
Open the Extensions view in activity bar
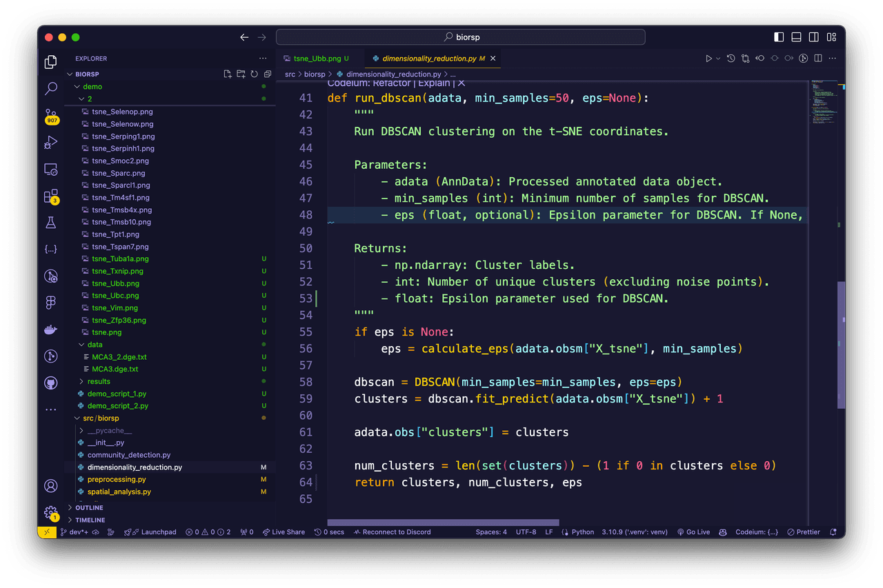click(x=51, y=196)
